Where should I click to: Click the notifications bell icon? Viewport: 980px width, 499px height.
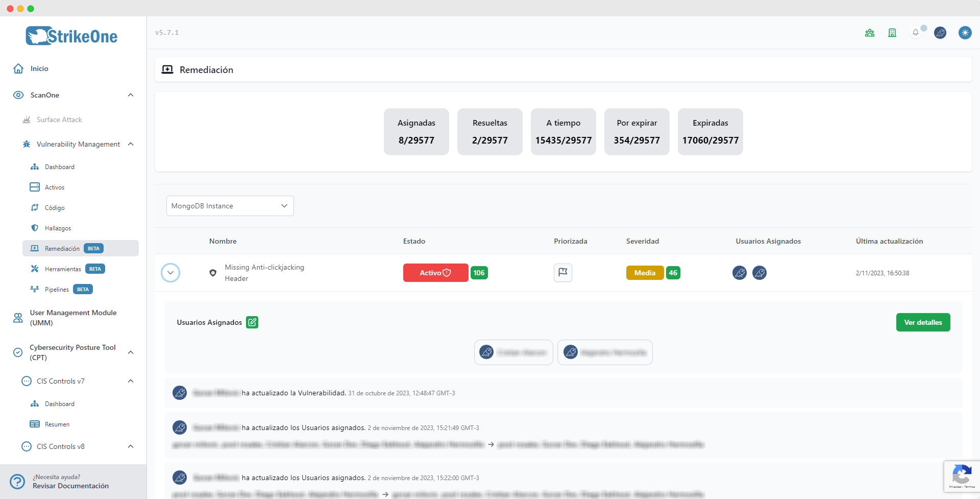[916, 32]
